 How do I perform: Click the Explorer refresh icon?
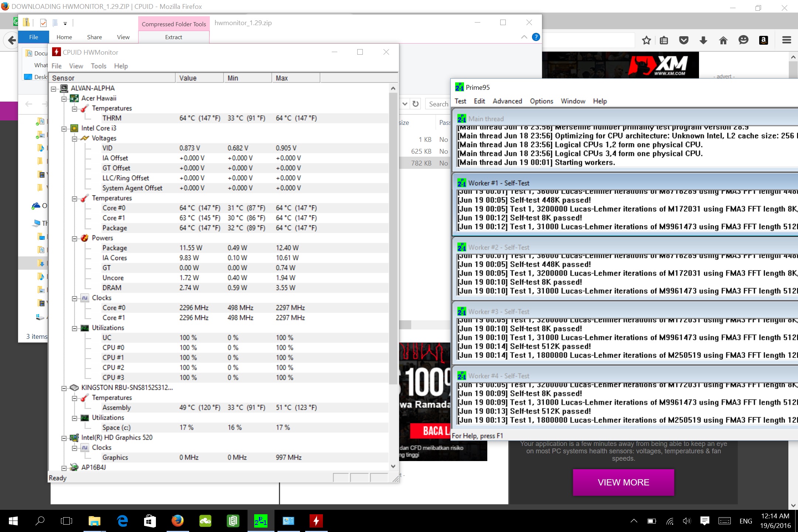click(x=416, y=104)
